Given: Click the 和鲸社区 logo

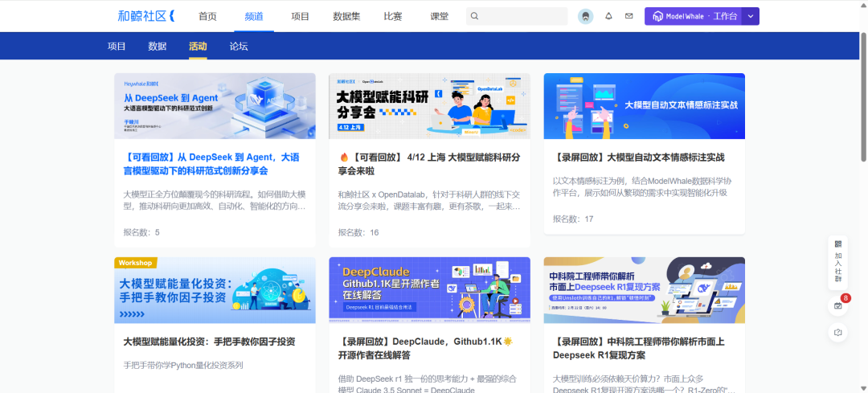Looking at the screenshot, I should pos(146,16).
